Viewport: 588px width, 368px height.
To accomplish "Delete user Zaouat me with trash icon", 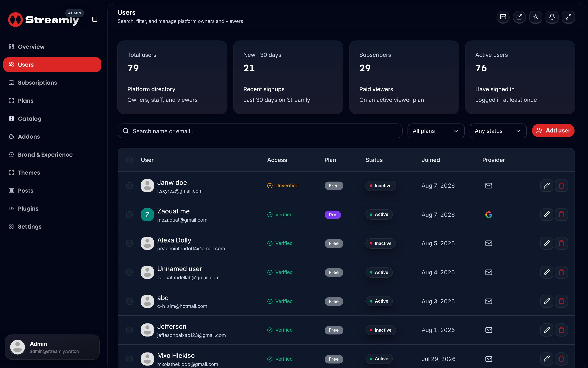I will pyautogui.click(x=561, y=214).
